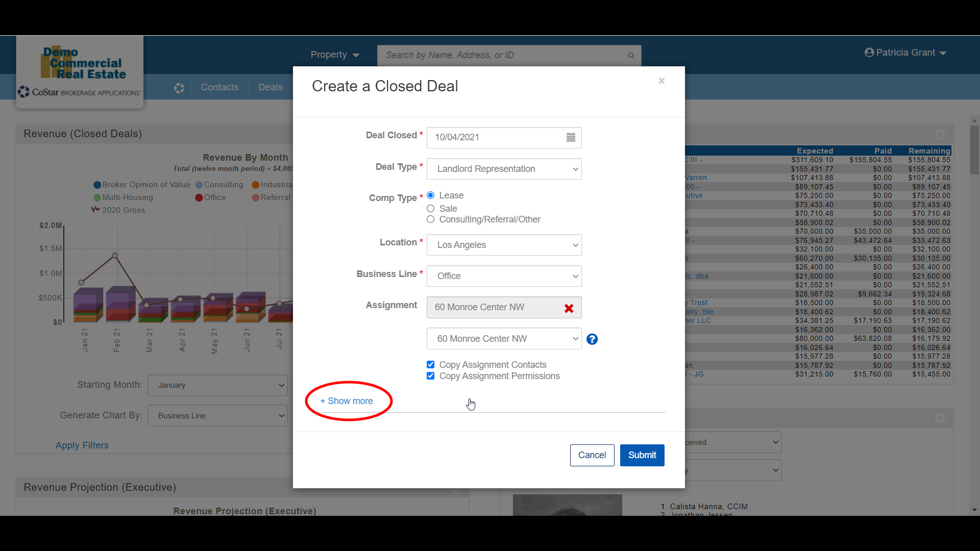Expand the Show more link
Image resolution: width=980 pixels, height=551 pixels.
pyautogui.click(x=347, y=401)
